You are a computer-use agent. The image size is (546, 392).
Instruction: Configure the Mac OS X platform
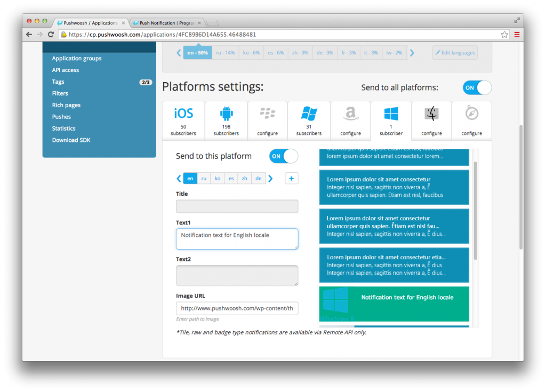(x=431, y=121)
